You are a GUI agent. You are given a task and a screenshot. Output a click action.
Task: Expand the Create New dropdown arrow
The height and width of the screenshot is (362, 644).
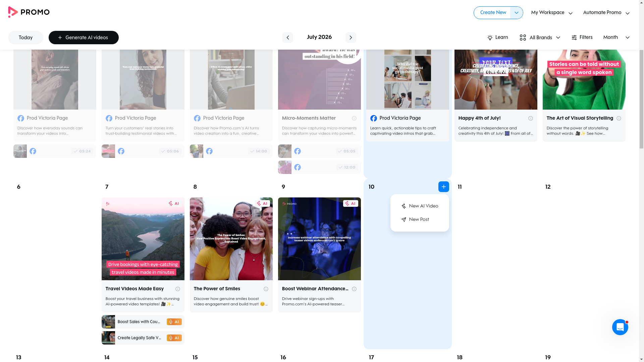[517, 13]
